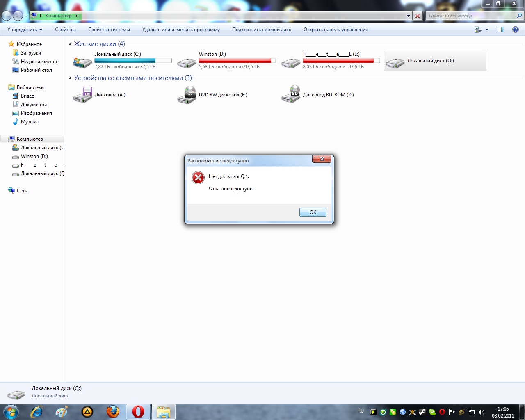Click the E: drive capacity bar
Screen dimensions: 525x420
pos(341,61)
